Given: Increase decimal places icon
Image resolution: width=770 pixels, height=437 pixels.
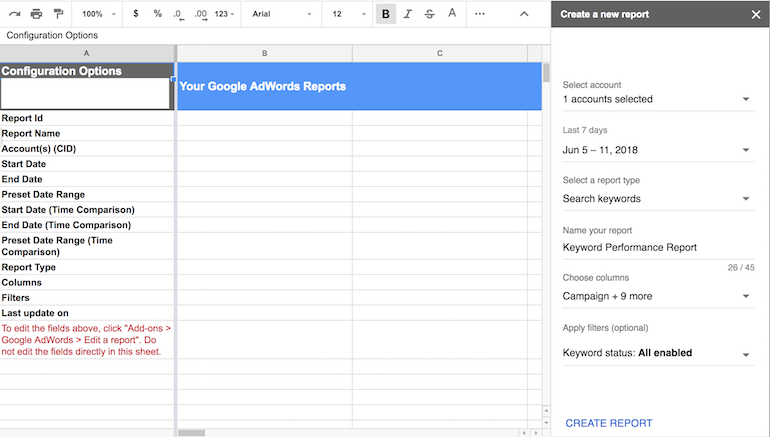Looking at the screenshot, I should (x=201, y=15).
